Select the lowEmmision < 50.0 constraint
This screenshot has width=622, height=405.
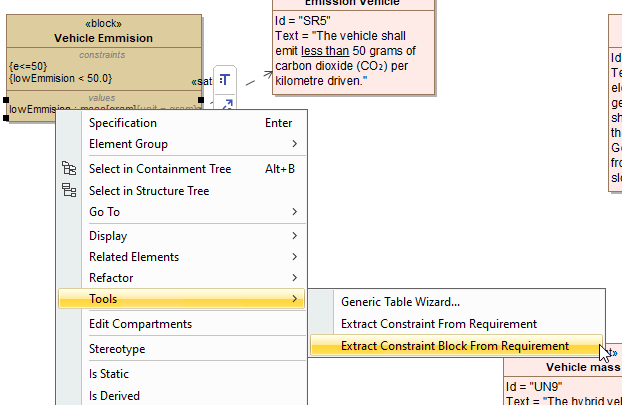coord(61,78)
